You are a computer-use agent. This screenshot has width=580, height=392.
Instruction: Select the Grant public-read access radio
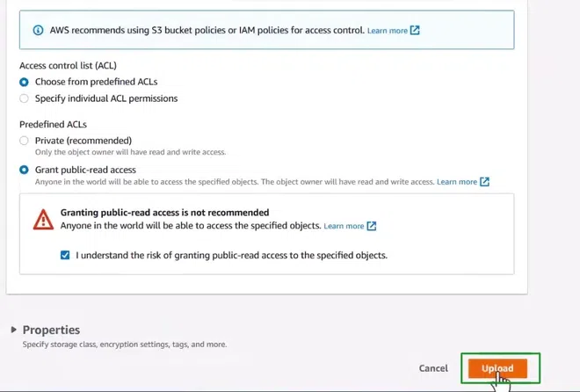click(x=25, y=170)
